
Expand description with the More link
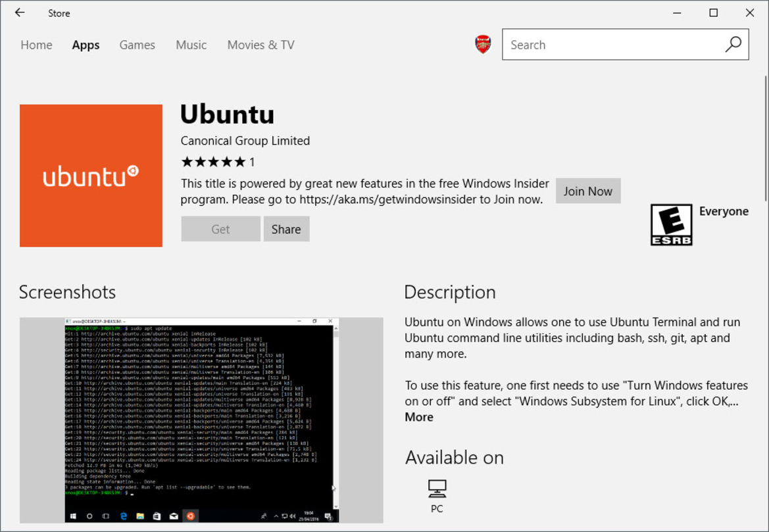pyautogui.click(x=419, y=417)
